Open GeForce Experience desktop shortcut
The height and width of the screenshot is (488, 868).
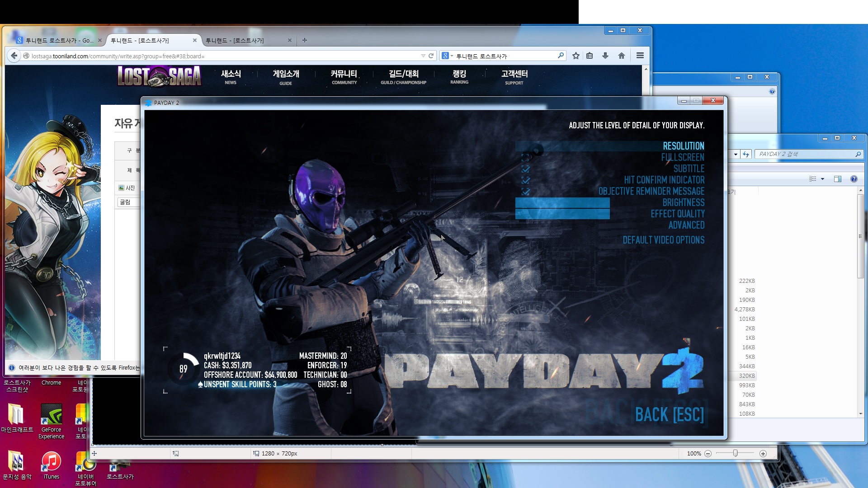click(52, 421)
